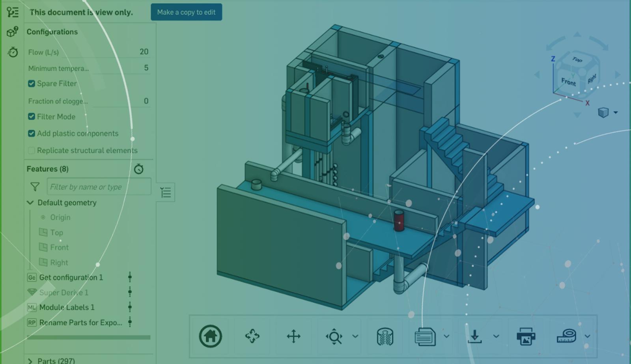Uncheck the Spare Filter checkbox
The image size is (631, 364).
point(32,84)
